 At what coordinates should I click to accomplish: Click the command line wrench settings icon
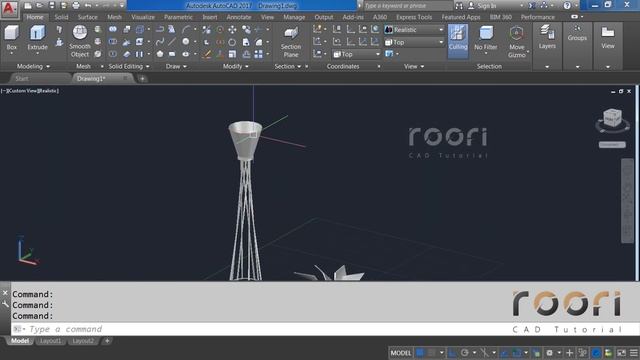click(x=5, y=304)
